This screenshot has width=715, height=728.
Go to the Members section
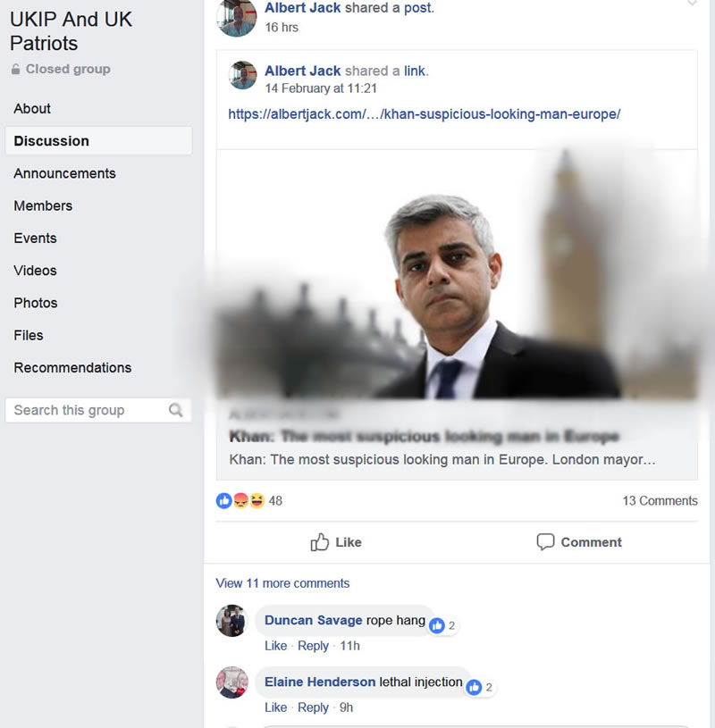tap(43, 205)
